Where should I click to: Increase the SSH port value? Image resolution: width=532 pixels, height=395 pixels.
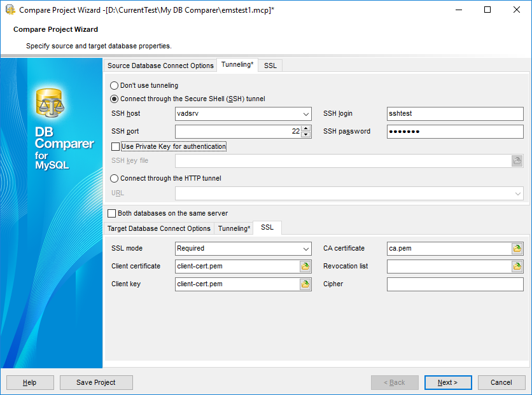(x=306, y=128)
